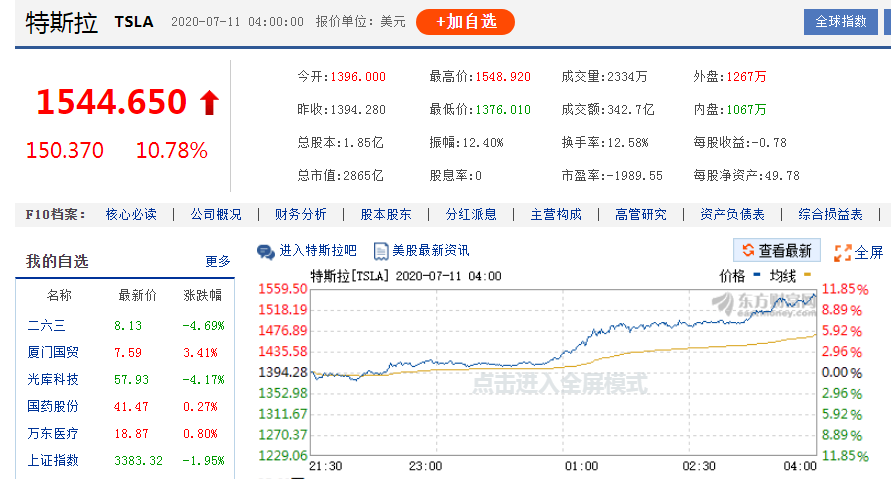Image resolution: width=891 pixels, height=479 pixels.
Task: Open the 核心必读 tab
Action: click(131, 214)
